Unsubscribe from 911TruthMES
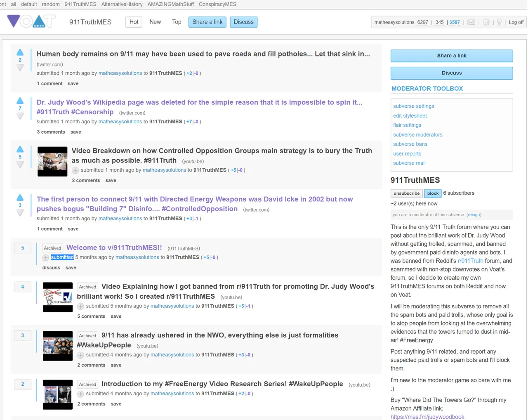This screenshot has height=420, width=528. pyautogui.click(x=406, y=193)
